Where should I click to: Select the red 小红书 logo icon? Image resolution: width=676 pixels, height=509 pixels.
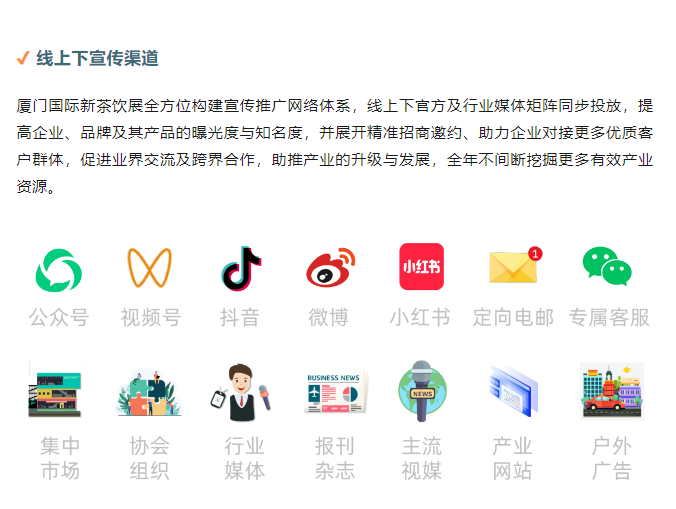421,266
